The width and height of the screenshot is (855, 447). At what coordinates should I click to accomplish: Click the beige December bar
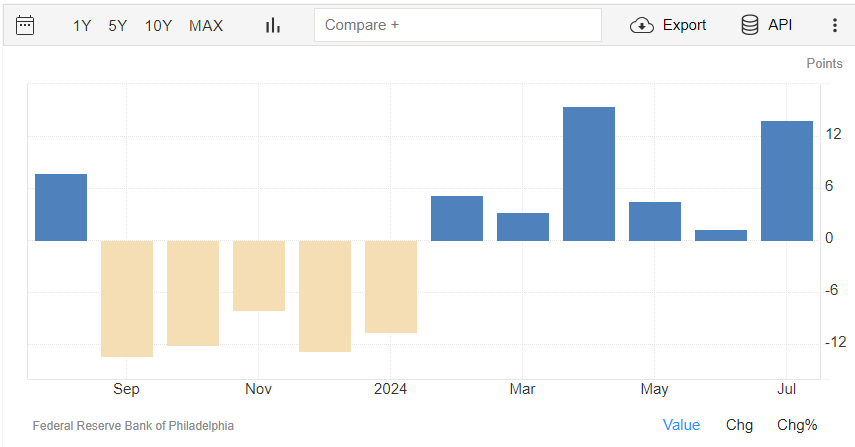[325, 296]
